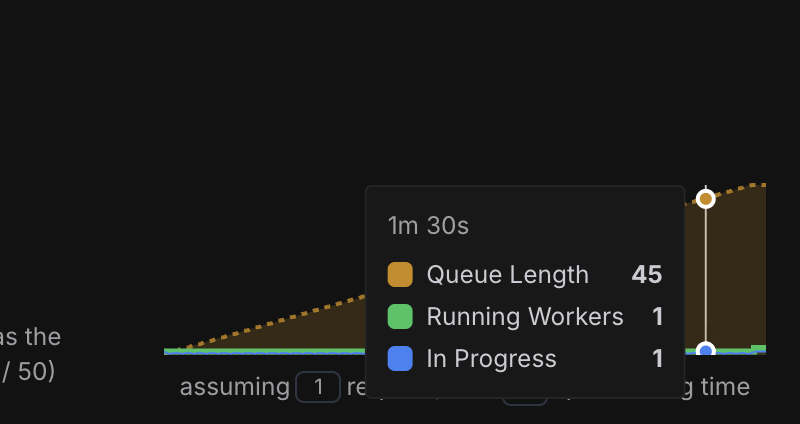Screen dimensions: 800x424
Task: Click the In Progress value 1
Action: 658,359
